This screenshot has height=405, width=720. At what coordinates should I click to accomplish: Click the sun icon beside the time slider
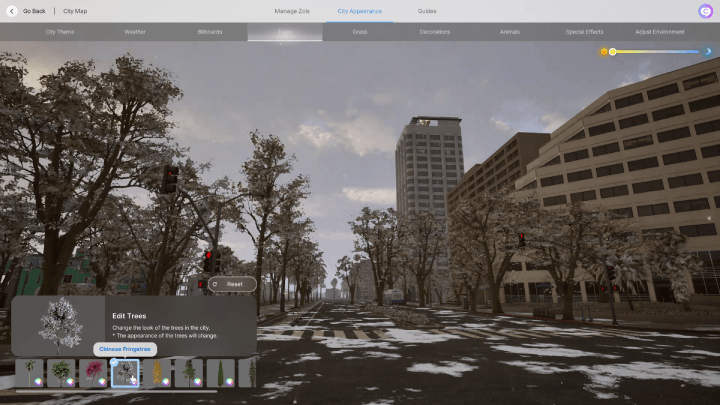[x=604, y=51]
